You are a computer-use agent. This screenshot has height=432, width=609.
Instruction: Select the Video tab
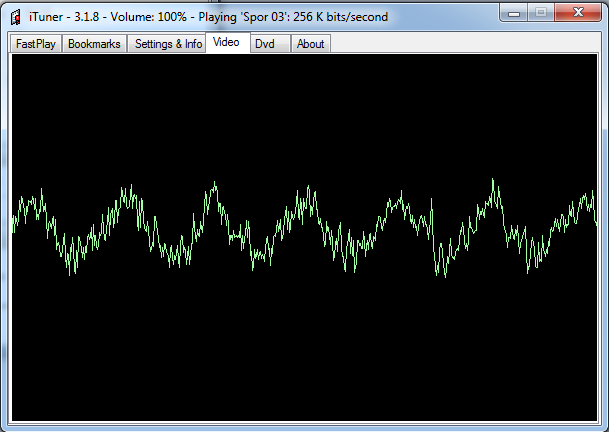[226, 43]
